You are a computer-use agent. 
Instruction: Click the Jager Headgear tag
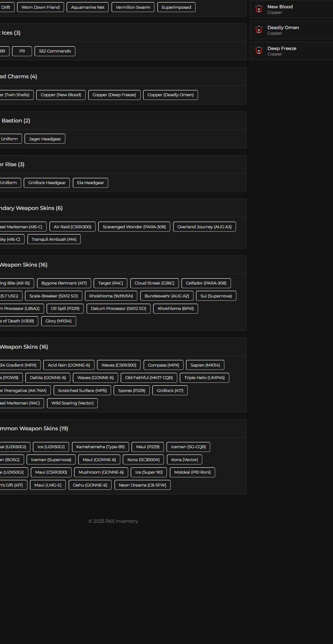coord(45,139)
